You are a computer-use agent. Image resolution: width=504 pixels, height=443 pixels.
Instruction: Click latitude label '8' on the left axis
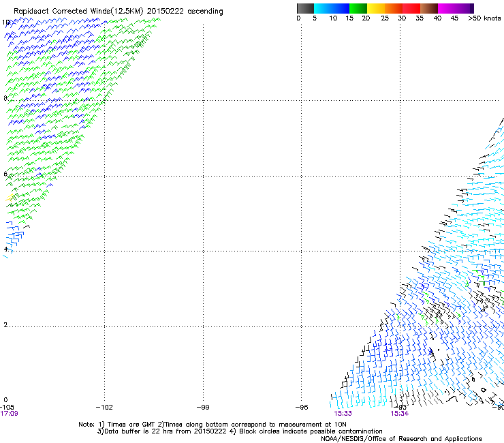5,98
